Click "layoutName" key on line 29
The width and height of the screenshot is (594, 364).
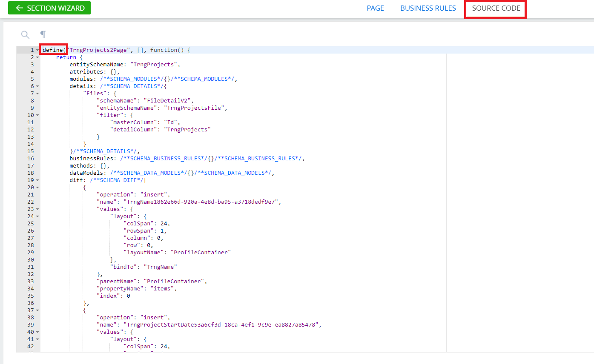[x=143, y=253]
